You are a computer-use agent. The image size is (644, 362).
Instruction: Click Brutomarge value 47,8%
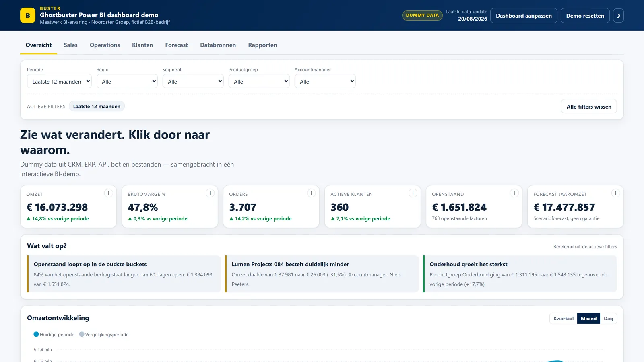point(143,207)
